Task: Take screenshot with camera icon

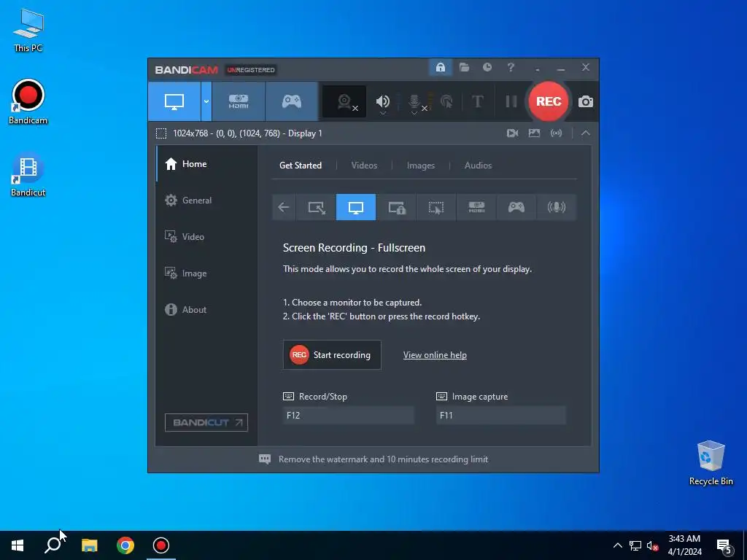Action: (586, 101)
